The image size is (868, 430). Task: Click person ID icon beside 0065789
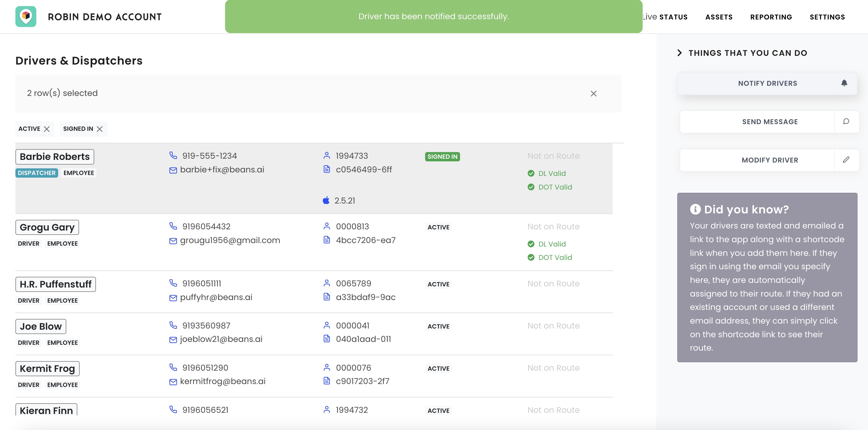click(x=327, y=283)
